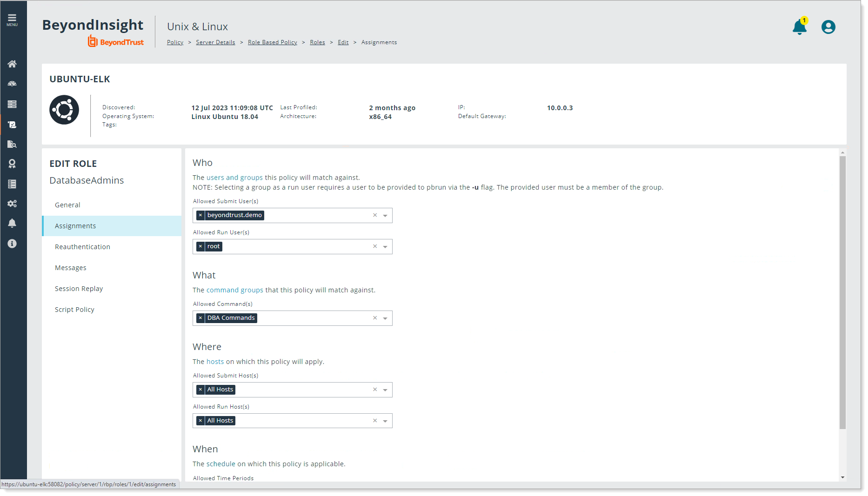Expand the Allowed Submit User(s) dropdown arrow
This screenshot has width=868, height=496.
click(x=385, y=216)
